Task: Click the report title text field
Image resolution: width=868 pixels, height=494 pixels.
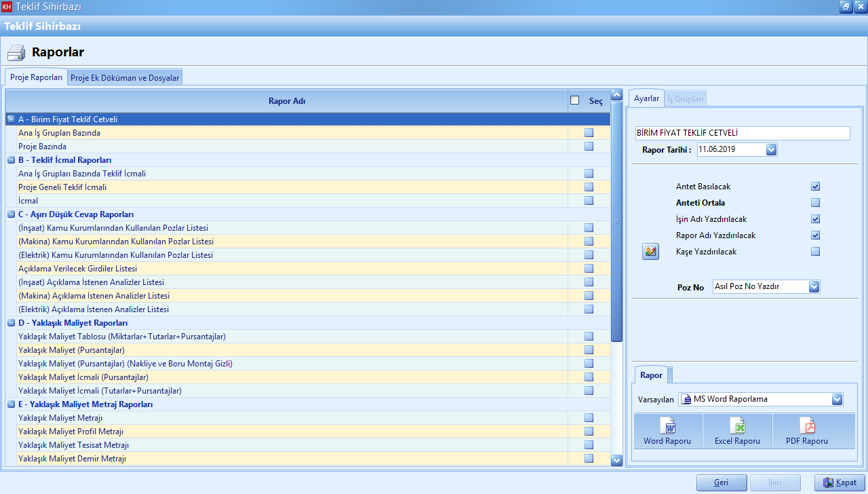Action: click(x=742, y=134)
